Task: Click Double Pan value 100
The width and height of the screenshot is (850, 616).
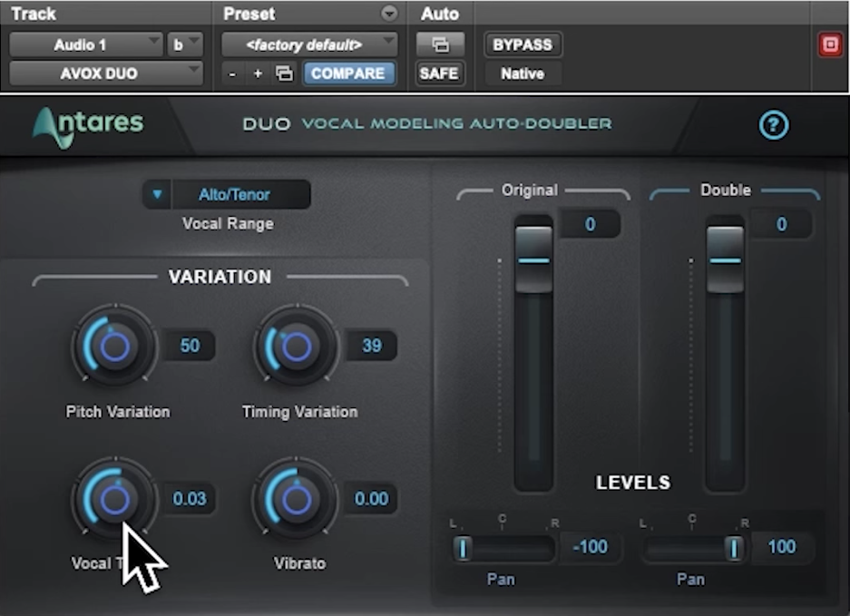Action: 782,546
